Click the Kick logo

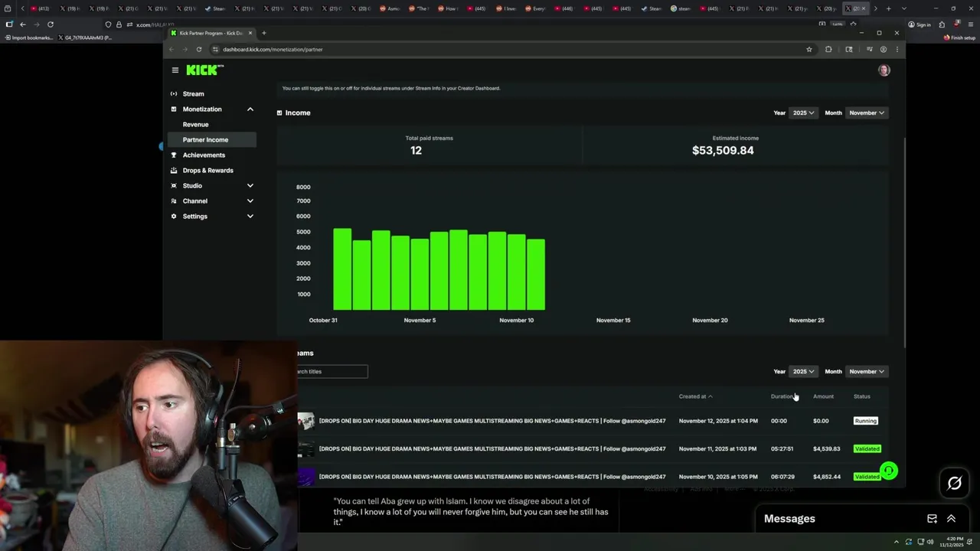click(204, 70)
